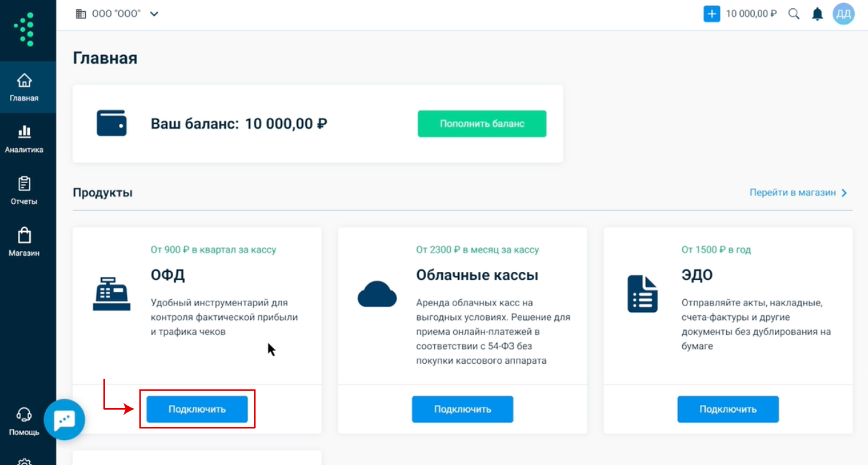
Task: Click Подключить under Облачные кассы
Action: tap(462, 409)
